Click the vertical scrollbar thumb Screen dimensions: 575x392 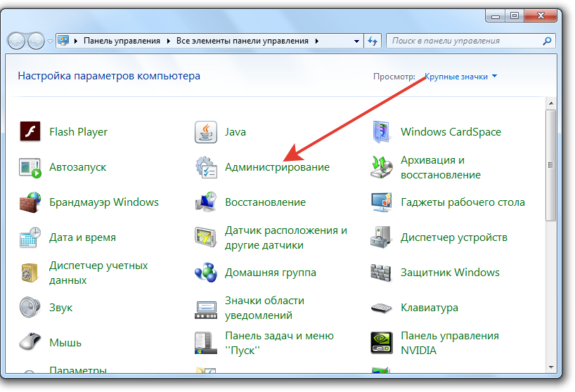pyautogui.click(x=551, y=165)
